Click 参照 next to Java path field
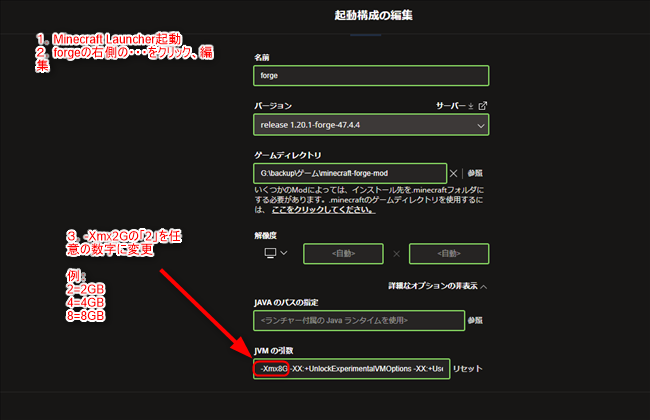Screen dimensions: 650x420 click(x=476, y=321)
